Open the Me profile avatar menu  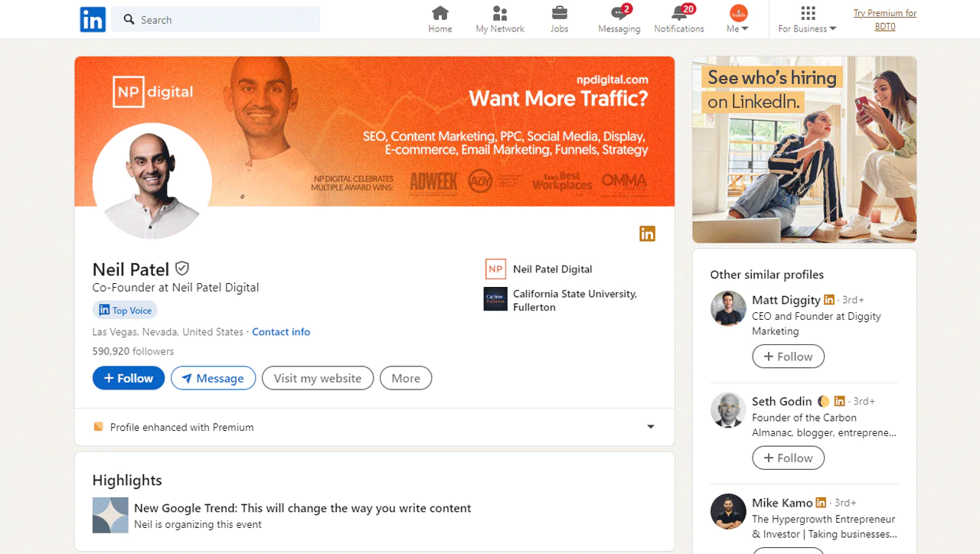[738, 20]
